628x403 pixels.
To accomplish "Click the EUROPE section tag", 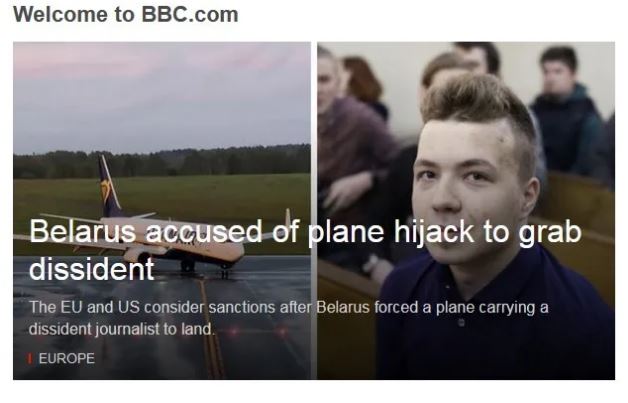I will (x=66, y=358).
